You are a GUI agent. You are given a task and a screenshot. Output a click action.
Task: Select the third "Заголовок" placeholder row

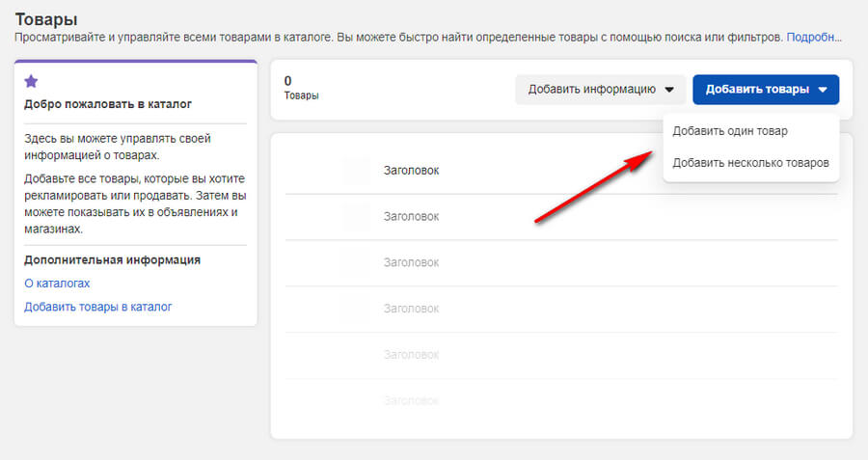(x=411, y=262)
